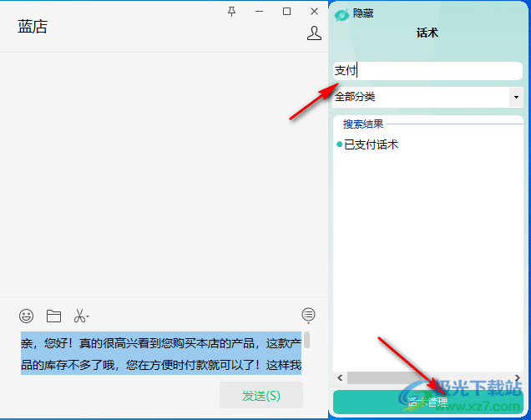Click the 隐藏 label
The image size is (531, 420).
363,13
